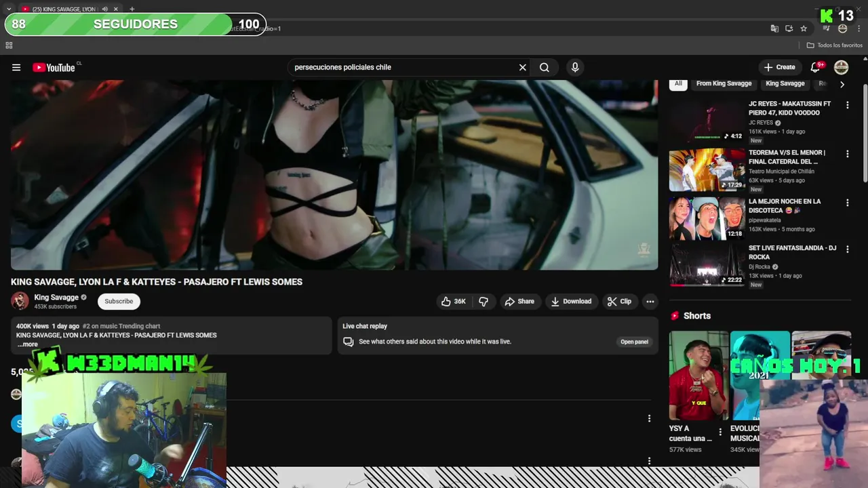Viewport: 868px width, 488px height.
Task: Open options for first comment
Action: (649, 418)
